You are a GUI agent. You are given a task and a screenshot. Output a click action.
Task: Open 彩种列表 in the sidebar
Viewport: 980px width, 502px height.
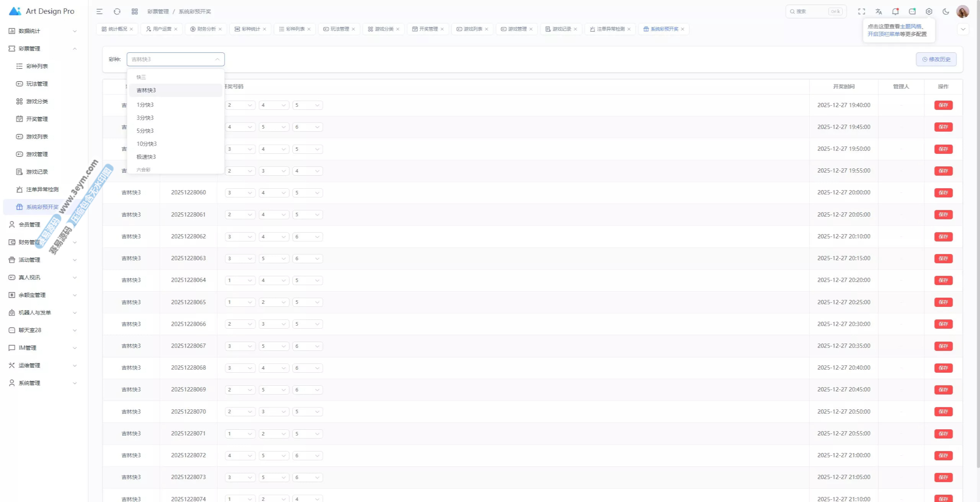pos(37,66)
